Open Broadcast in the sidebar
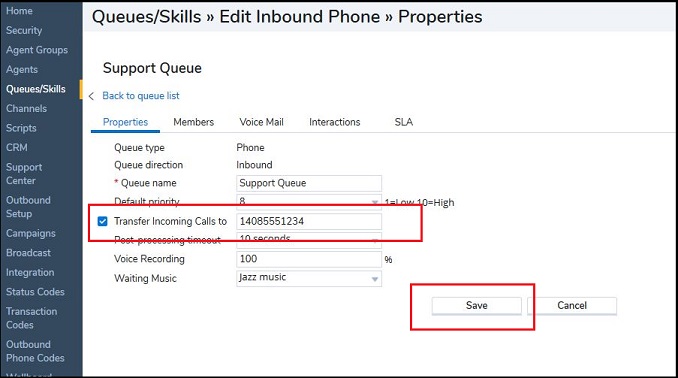Viewport: 678px width, 378px height. tap(28, 253)
